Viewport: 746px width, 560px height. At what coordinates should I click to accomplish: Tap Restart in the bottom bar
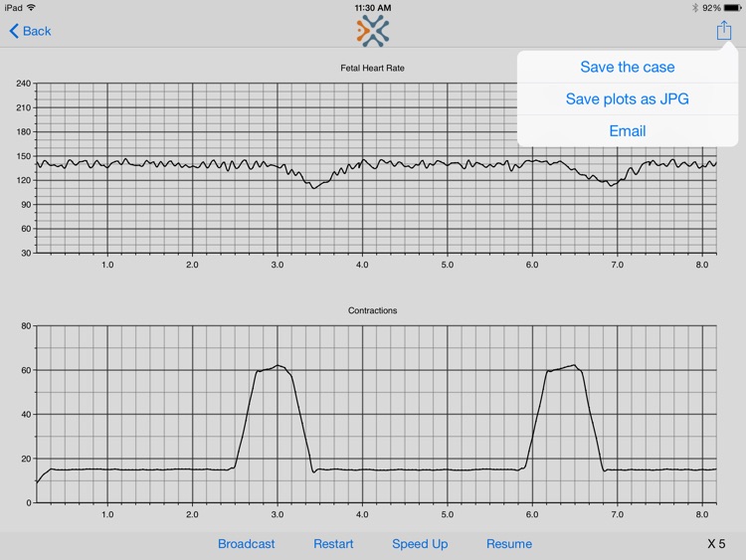(x=333, y=544)
